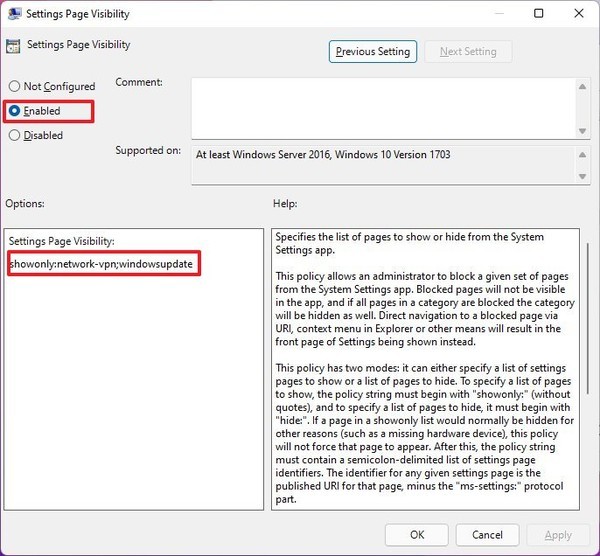The image size is (600, 556).
Task: Focus the Comment text box
Action: 384,109
